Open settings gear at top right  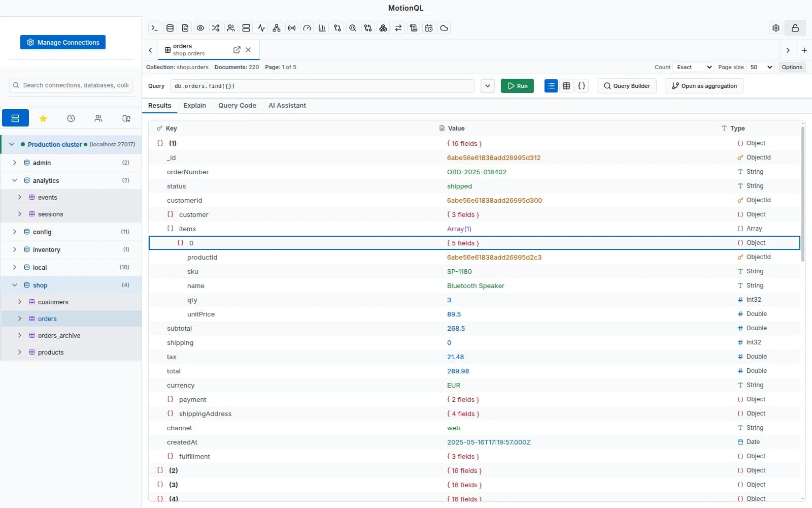point(776,28)
